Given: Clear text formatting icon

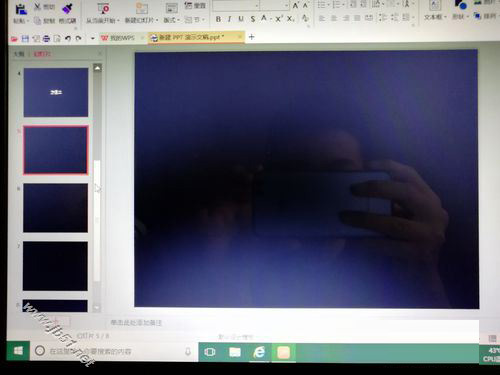Looking at the screenshot, I should click(305, 18).
